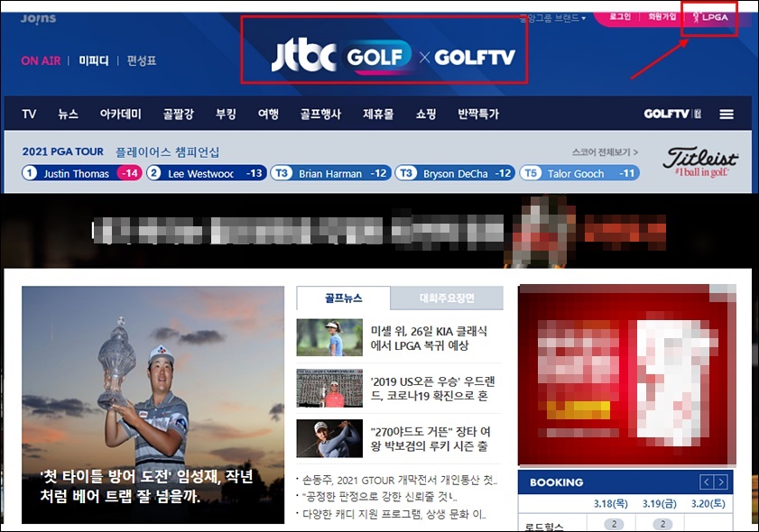The height and width of the screenshot is (532, 759).
Task: Select Bryson DeCha leaderboard entry
Action: pyautogui.click(x=456, y=173)
